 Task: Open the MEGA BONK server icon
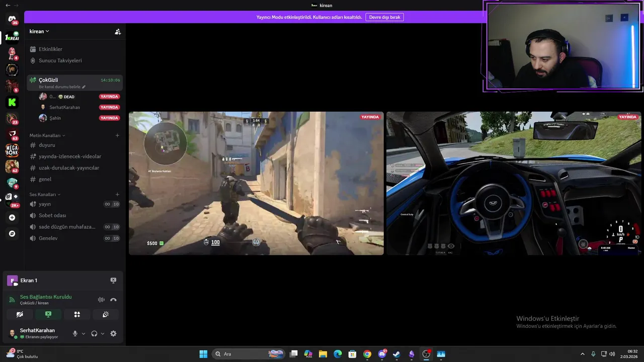pos(12,150)
